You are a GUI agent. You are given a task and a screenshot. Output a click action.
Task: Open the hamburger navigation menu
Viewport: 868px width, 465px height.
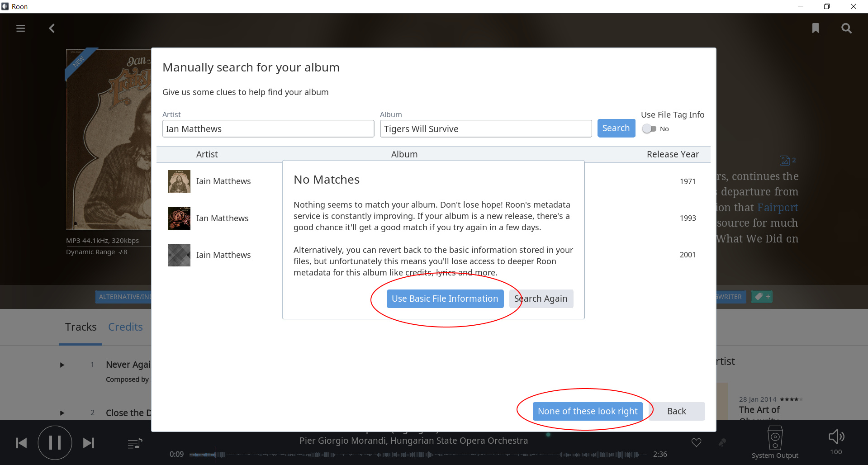(x=20, y=28)
